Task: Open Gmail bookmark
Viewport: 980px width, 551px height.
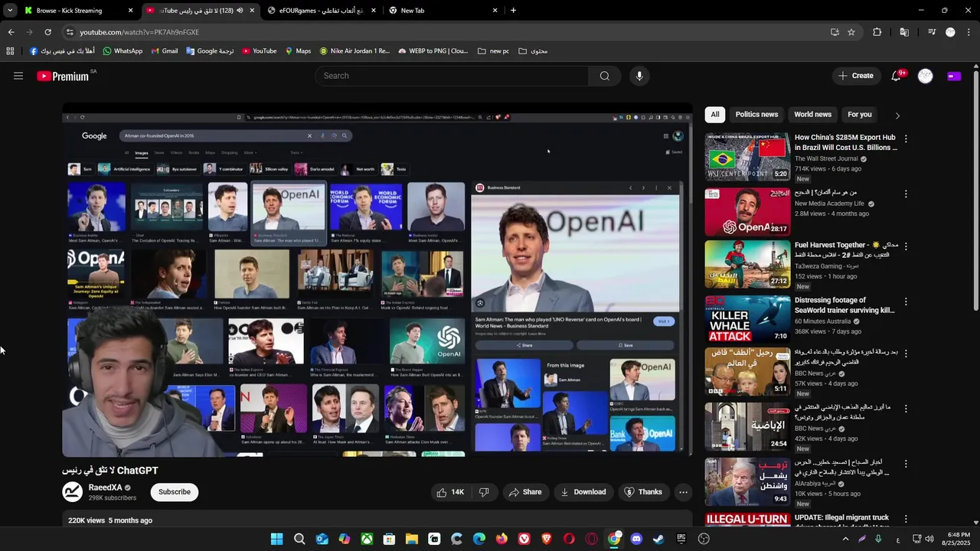Action: (165, 51)
